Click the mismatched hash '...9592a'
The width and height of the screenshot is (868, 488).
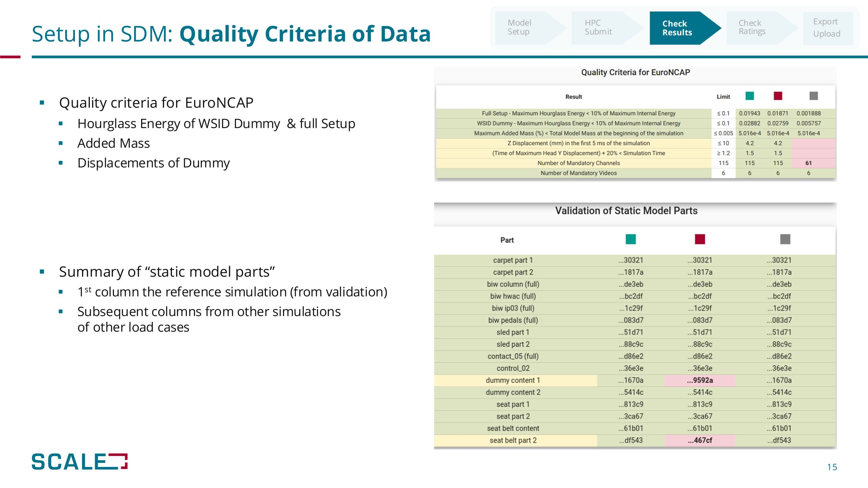point(700,380)
